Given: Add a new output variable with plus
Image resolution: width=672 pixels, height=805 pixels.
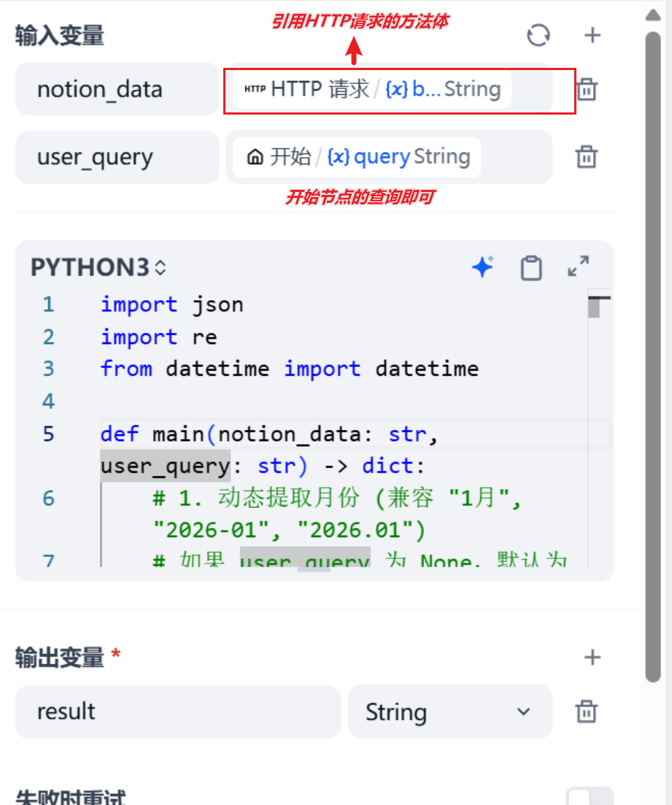Looking at the screenshot, I should click(592, 658).
